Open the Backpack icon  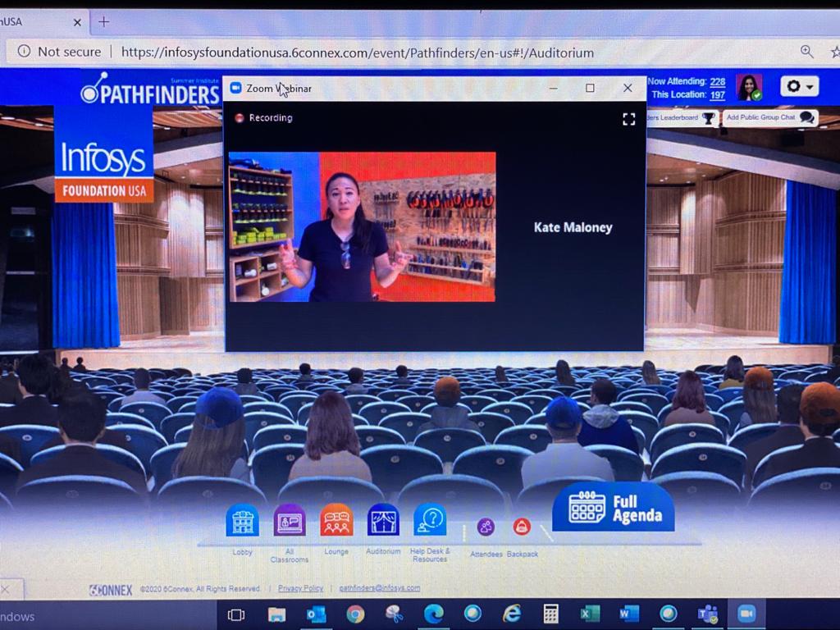tap(522, 527)
